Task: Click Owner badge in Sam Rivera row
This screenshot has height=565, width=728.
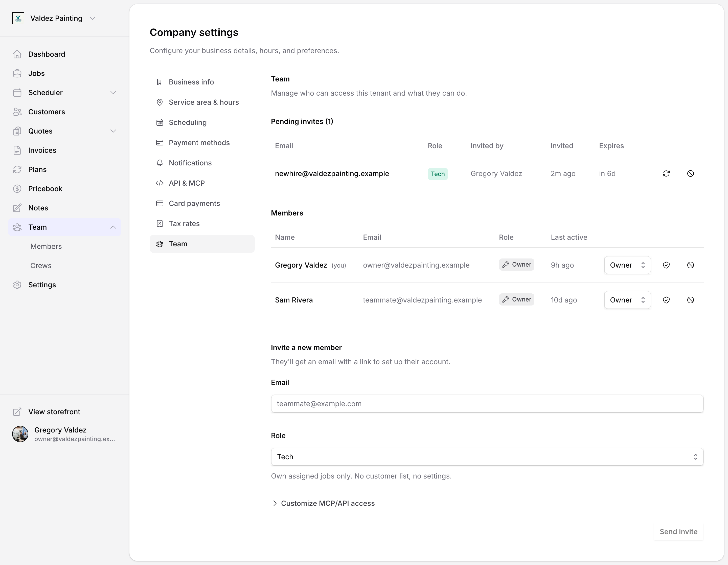Action: point(517,299)
